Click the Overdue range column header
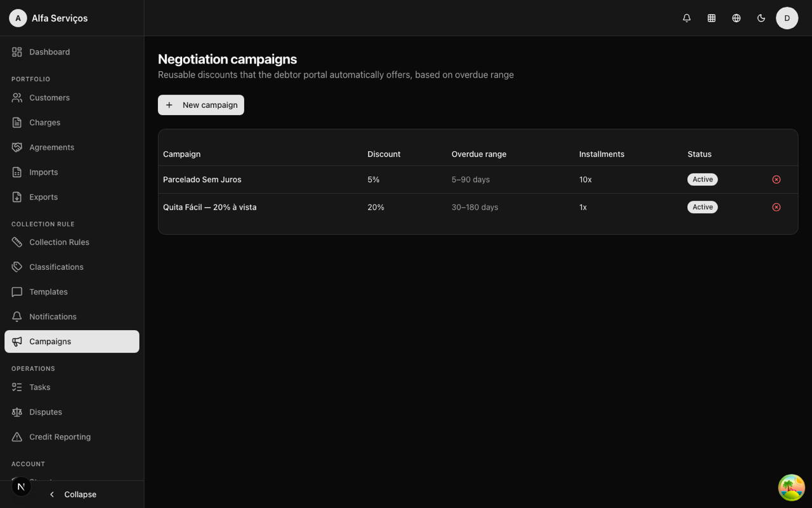 pyautogui.click(x=479, y=154)
